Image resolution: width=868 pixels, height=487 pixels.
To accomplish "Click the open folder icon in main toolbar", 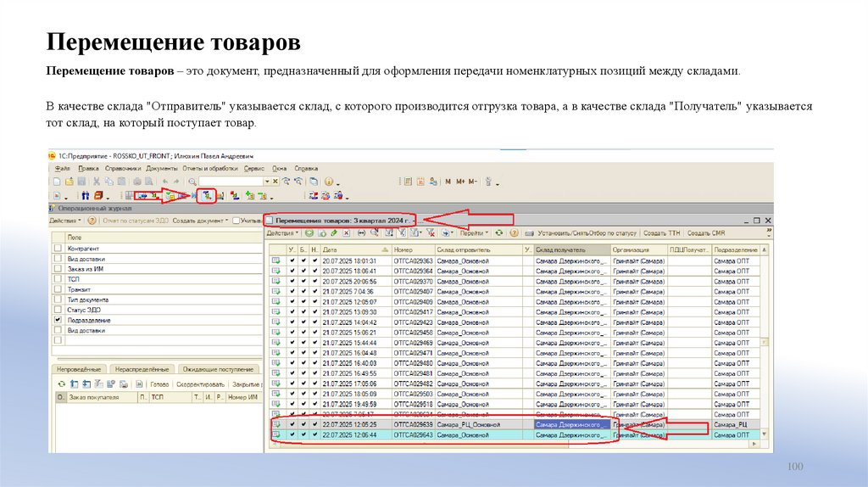I will [70, 182].
